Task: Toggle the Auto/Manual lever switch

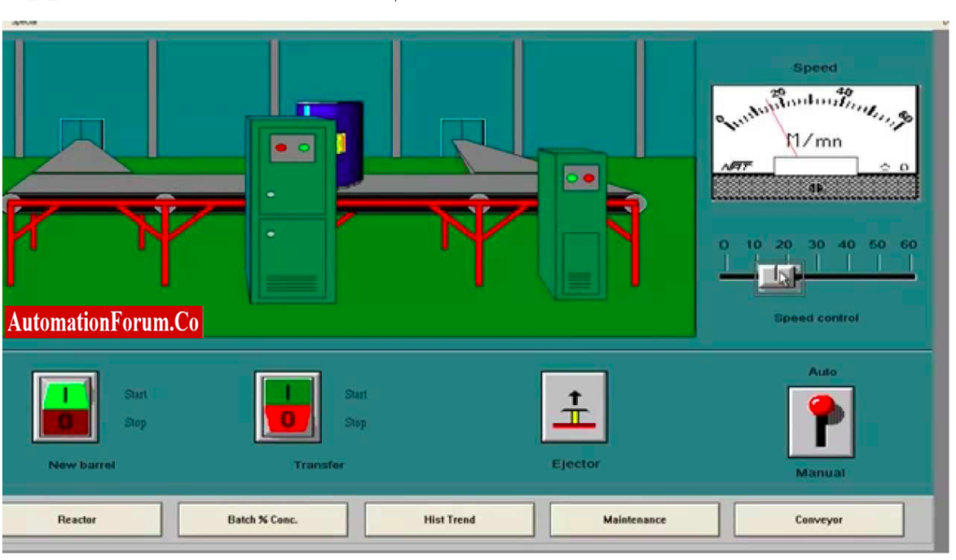Action: tap(821, 422)
